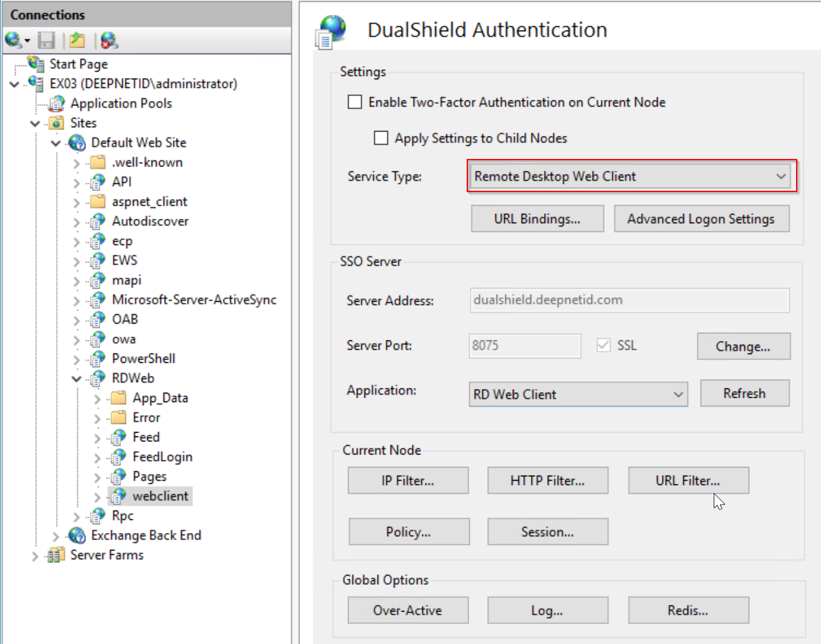Click the Redis button in Global Options
The width and height of the screenshot is (821, 644).
(688, 610)
